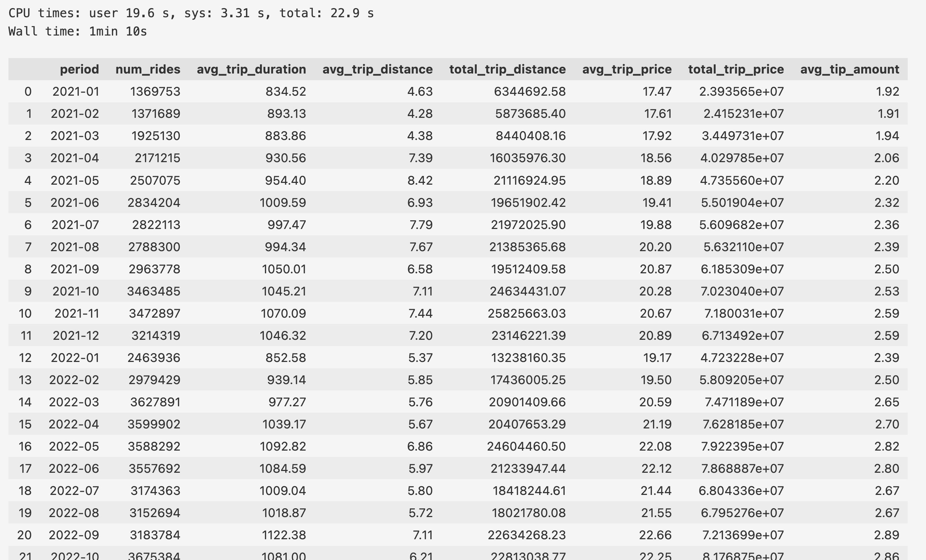The width and height of the screenshot is (926, 560).
Task: Click the avg_trip_price column header
Action: click(x=627, y=70)
